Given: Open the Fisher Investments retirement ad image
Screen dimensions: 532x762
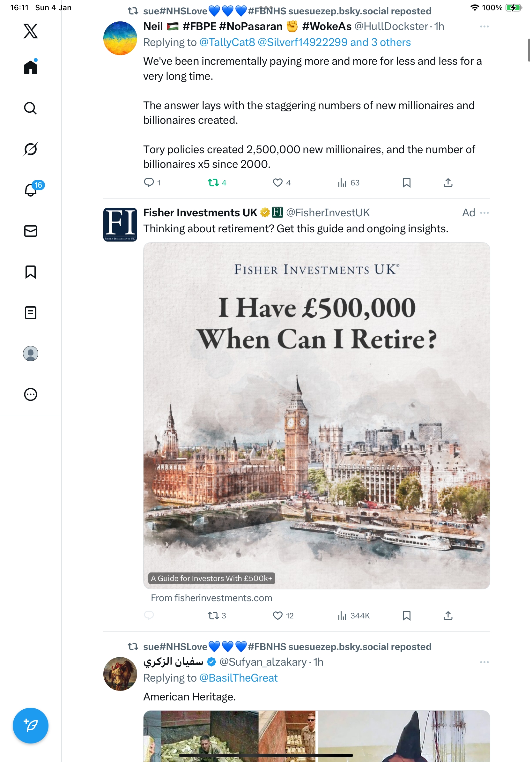Looking at the screenshot, I should (316, 415).
